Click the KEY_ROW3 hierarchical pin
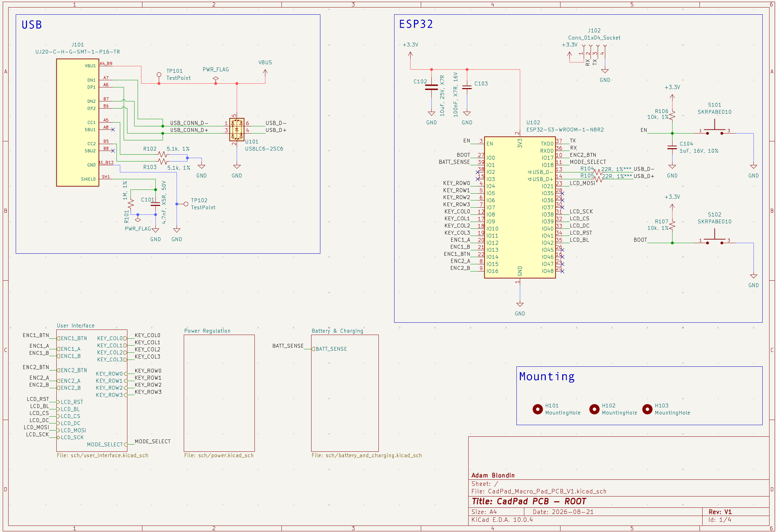776x532 pixels. pyautogui.click(x=111, y=395)
